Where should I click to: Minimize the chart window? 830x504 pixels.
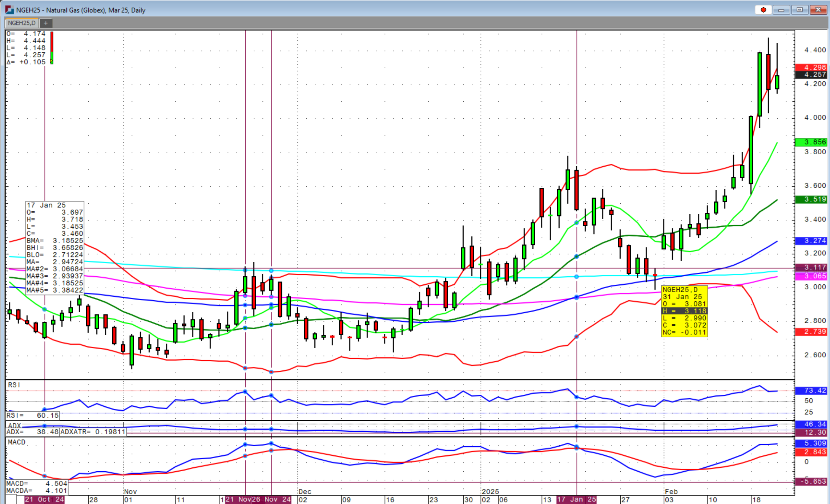[x=781, y=10]
